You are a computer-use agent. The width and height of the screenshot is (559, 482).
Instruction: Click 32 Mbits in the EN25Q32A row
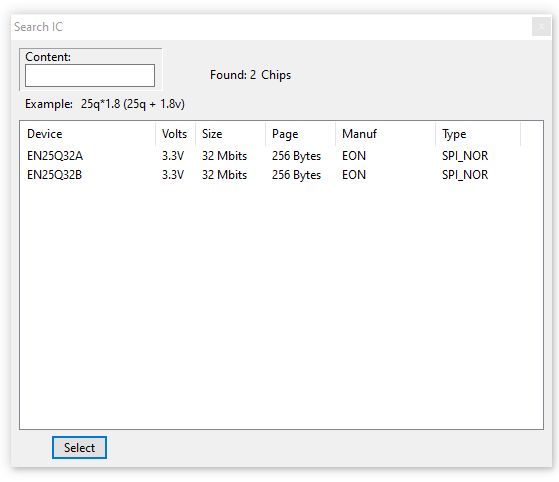pyautogui.click(x=224, y=156)
